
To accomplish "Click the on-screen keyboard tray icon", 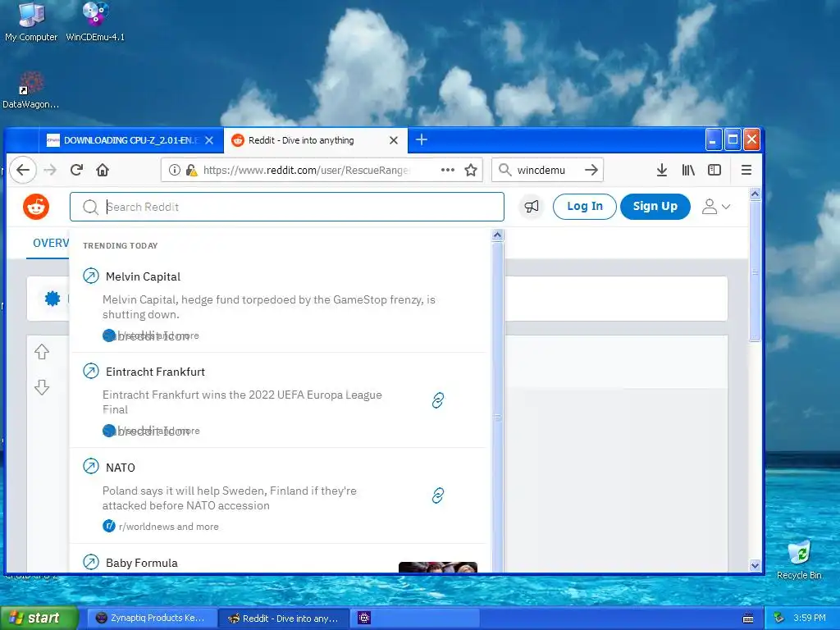I will [748, 619].
